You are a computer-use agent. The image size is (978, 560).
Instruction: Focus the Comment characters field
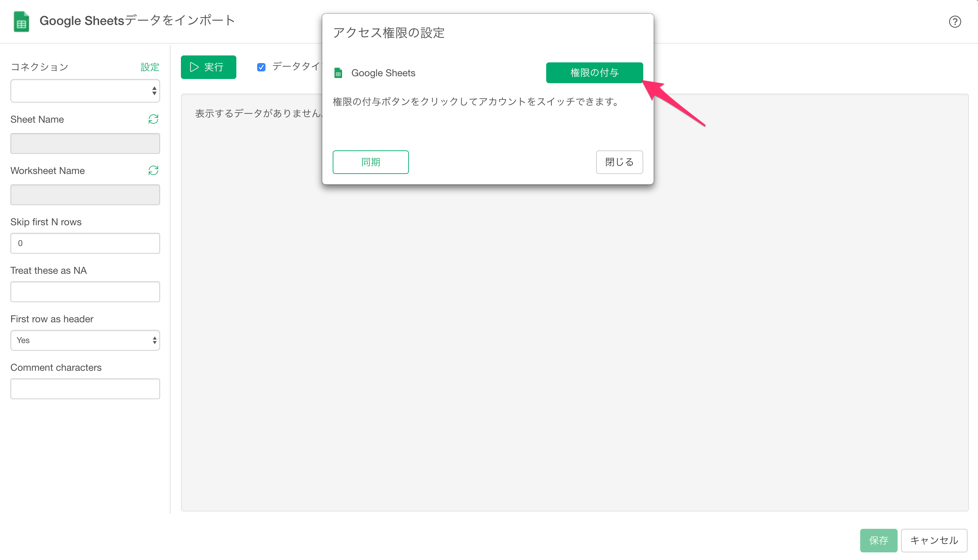(x=85, y=389)
